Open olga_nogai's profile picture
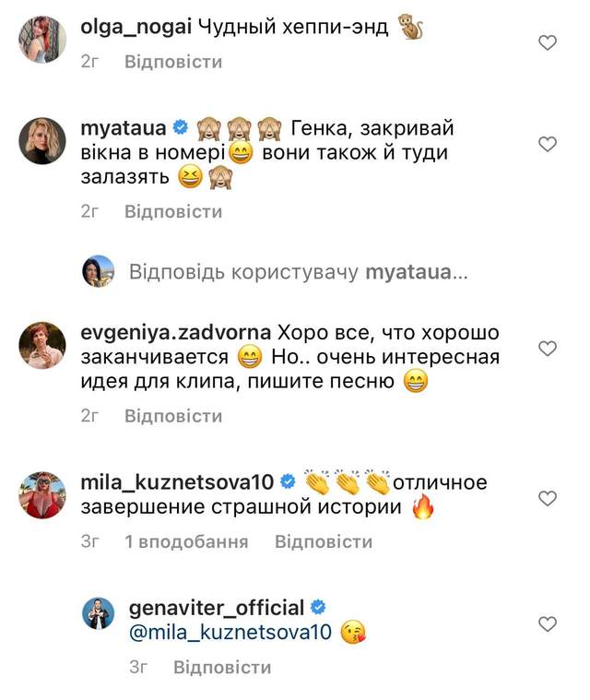 pos(42,41)
